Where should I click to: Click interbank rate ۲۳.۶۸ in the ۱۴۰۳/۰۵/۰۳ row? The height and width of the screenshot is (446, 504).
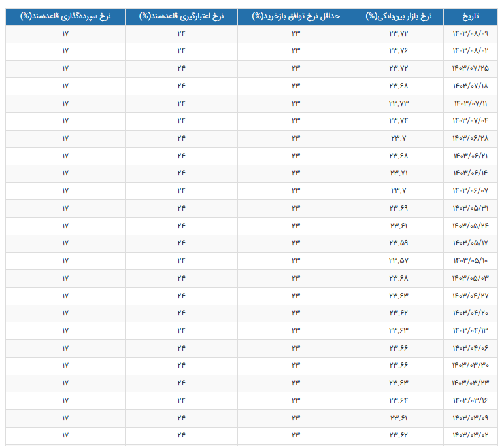point(399,278)
